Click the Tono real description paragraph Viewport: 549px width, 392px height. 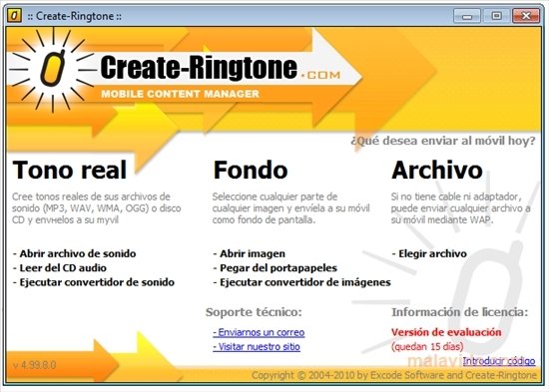[97, 208]
